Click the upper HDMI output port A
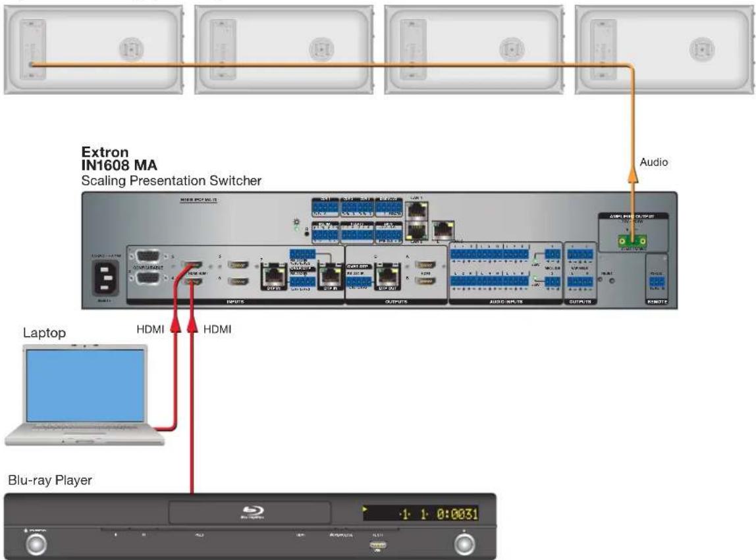This screenshot has width=756, height=560. [425, 265]
